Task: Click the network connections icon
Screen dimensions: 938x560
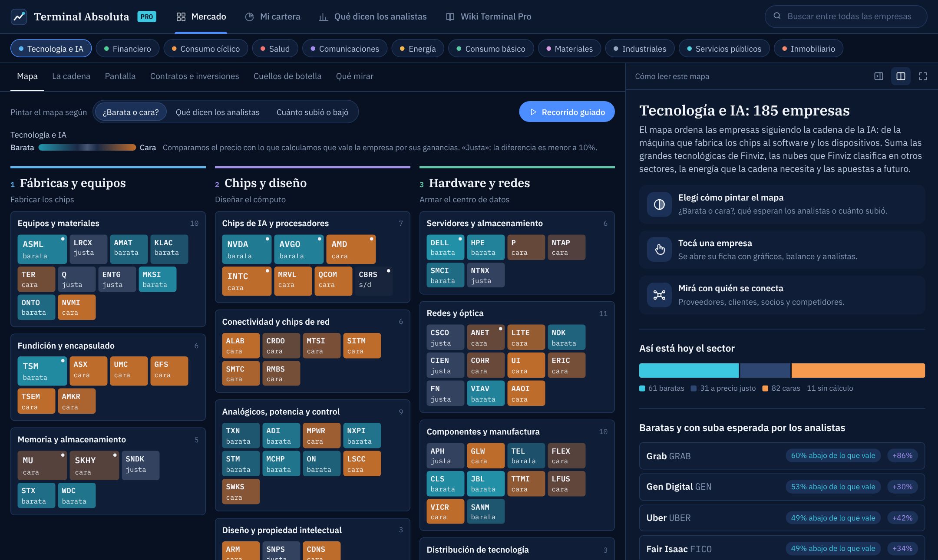Action: click(659, 295)
